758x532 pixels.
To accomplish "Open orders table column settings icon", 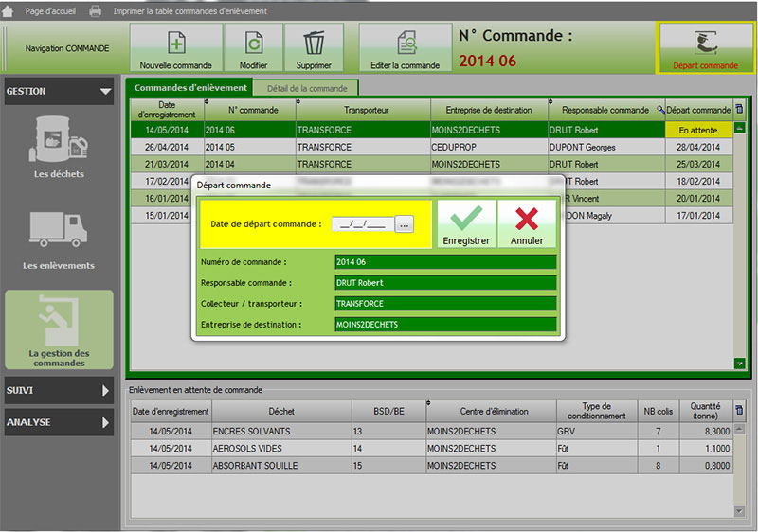I will pyautogui.click(x=739, y=109).
